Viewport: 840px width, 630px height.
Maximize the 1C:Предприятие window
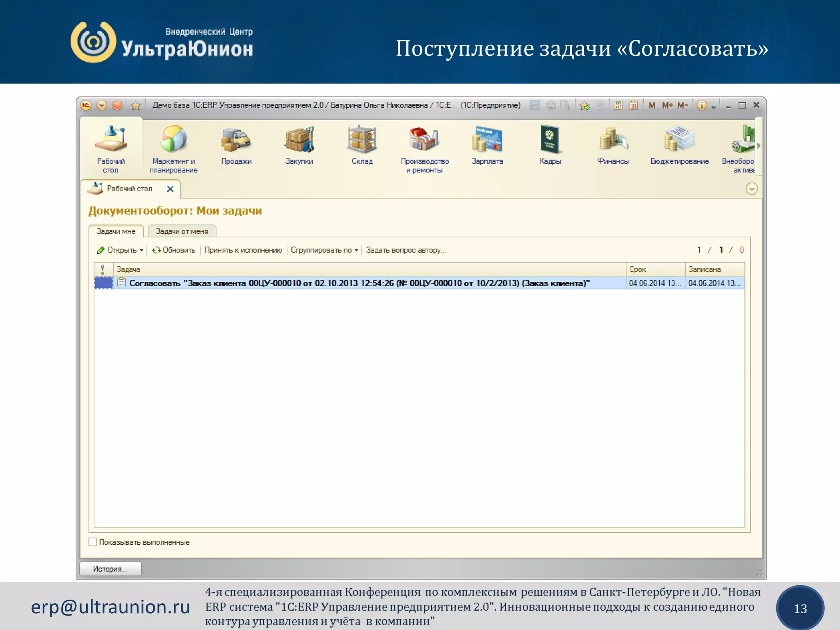pyautogui.click(x=742, y=105)
